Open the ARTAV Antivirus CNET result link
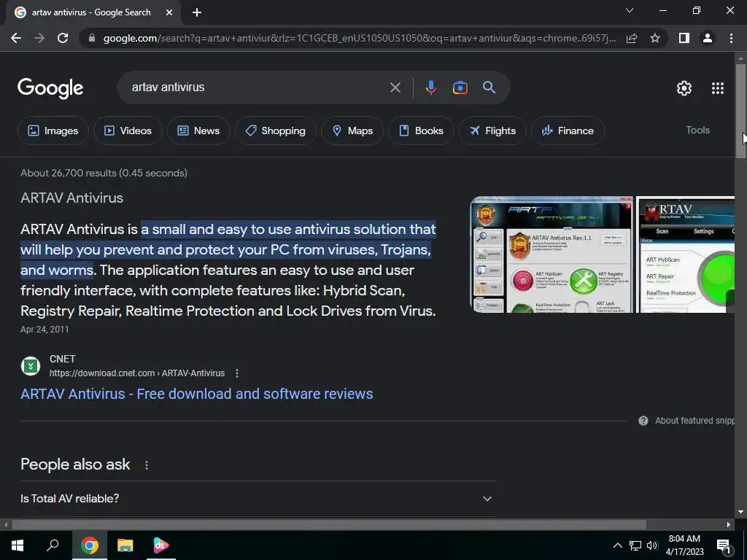This screenshot has width=747, height=560. coord(197,394)
